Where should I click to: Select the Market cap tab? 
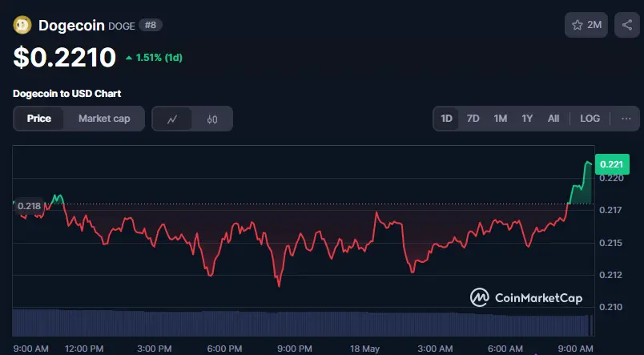(104, 119)
